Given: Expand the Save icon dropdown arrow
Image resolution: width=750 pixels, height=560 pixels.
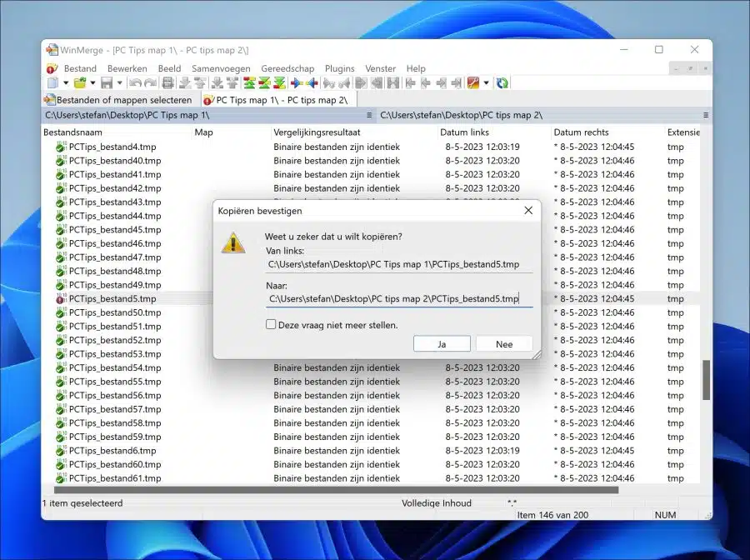Looking at the screenshot, I should click(119, 83).
